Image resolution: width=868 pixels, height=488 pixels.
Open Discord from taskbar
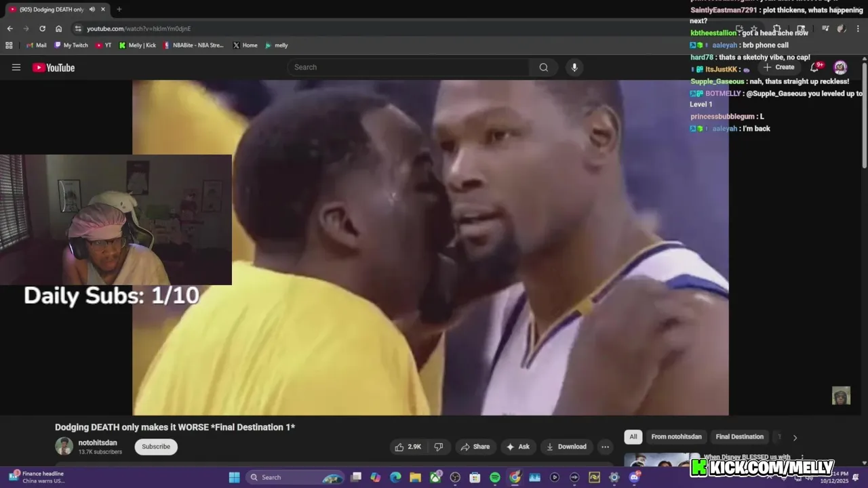pos(634,477)
